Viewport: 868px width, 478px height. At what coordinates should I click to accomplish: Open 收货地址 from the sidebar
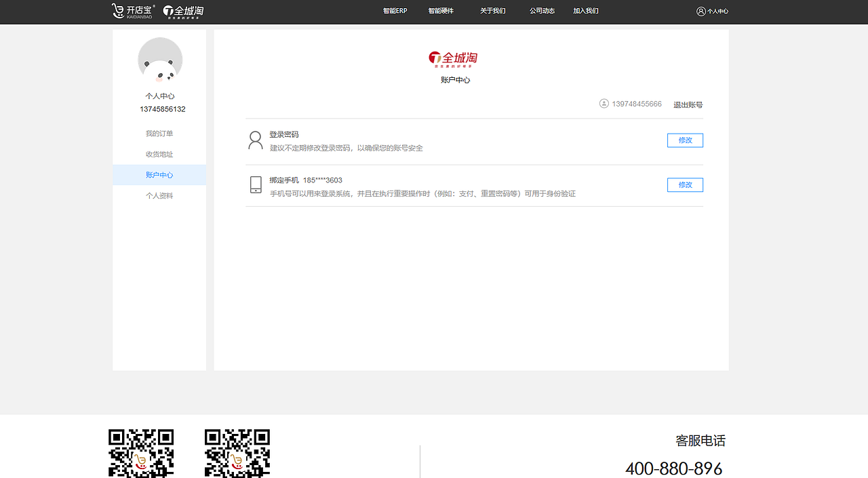pos(159,154)
